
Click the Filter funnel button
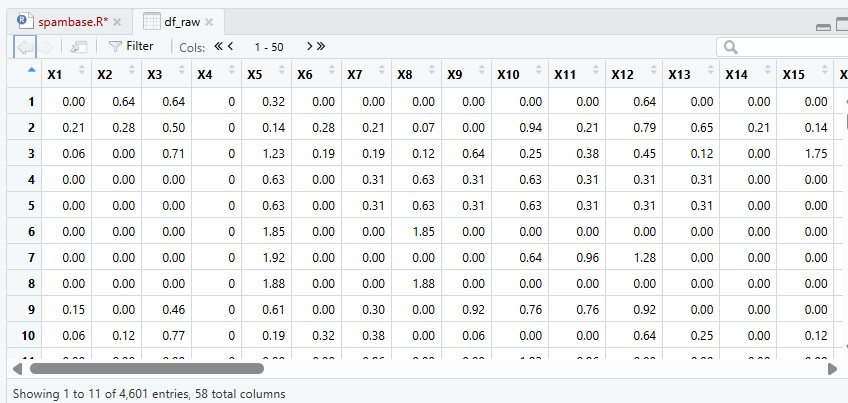131,47
